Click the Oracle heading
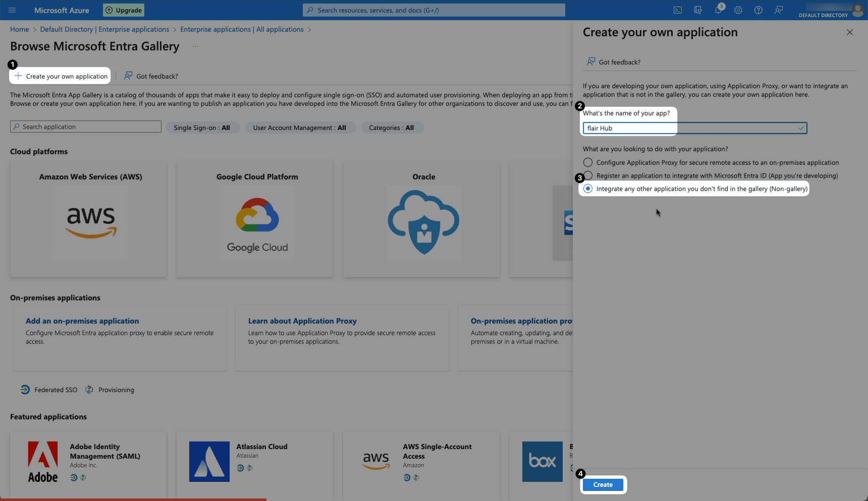 coord(424,177)
